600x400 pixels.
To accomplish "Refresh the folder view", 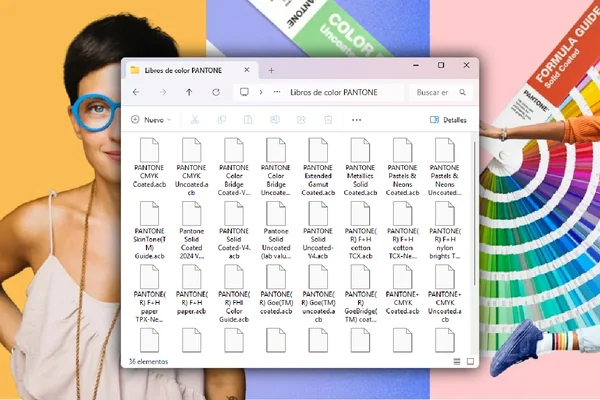I will [x=216, y=92].
